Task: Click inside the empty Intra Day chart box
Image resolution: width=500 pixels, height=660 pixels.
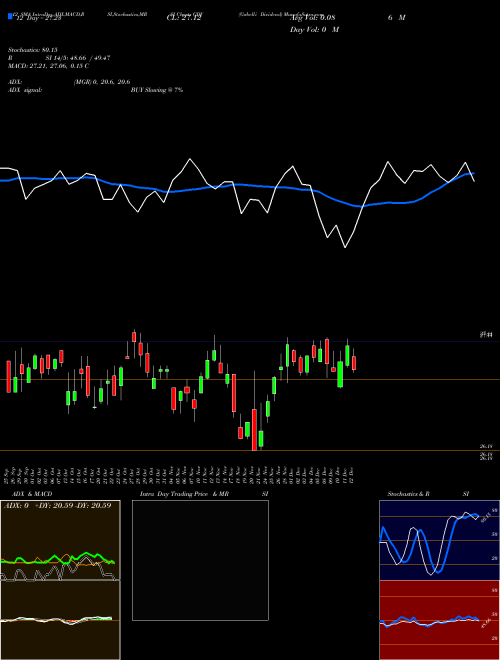Action: tap(200, 560)
